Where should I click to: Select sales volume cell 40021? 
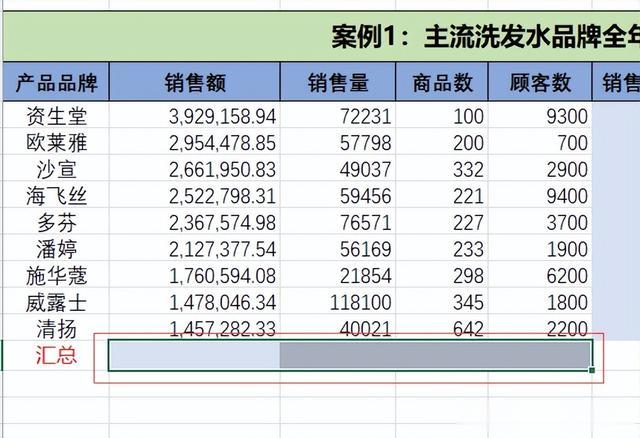click(x=338, y=328)
